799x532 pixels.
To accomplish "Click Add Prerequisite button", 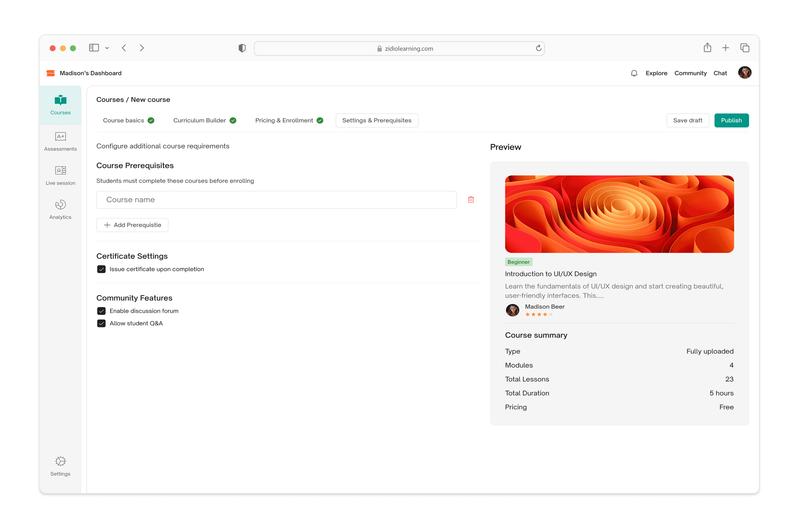I will point(132,225).
